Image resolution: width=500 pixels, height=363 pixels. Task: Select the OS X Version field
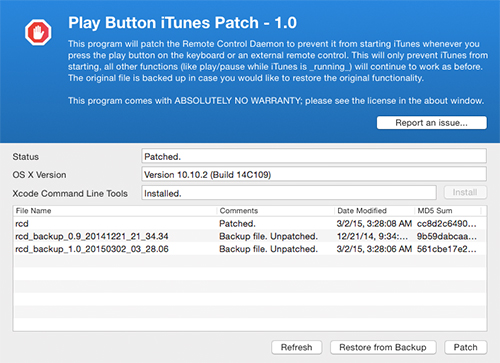coord(314,174)
